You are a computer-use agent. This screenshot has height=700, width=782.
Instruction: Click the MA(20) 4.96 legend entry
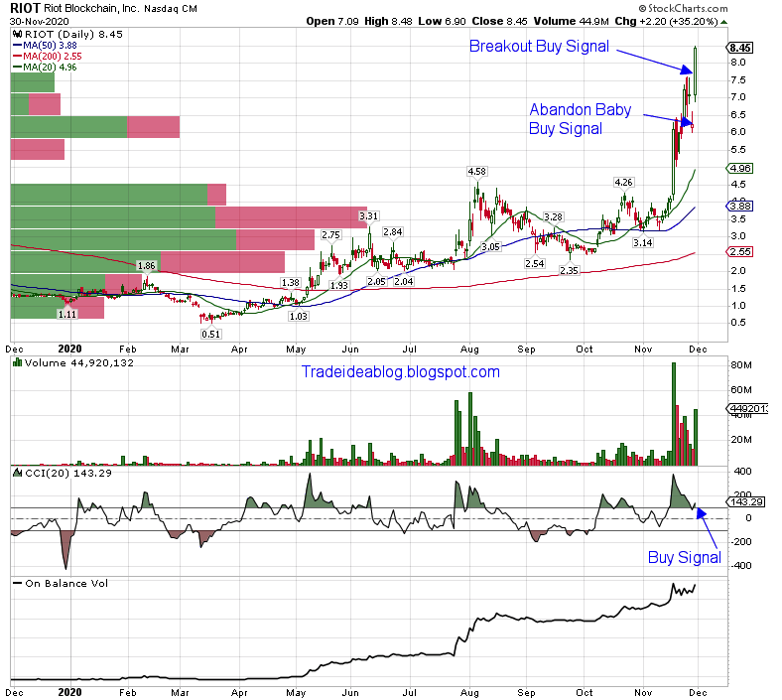coord(45,68)
